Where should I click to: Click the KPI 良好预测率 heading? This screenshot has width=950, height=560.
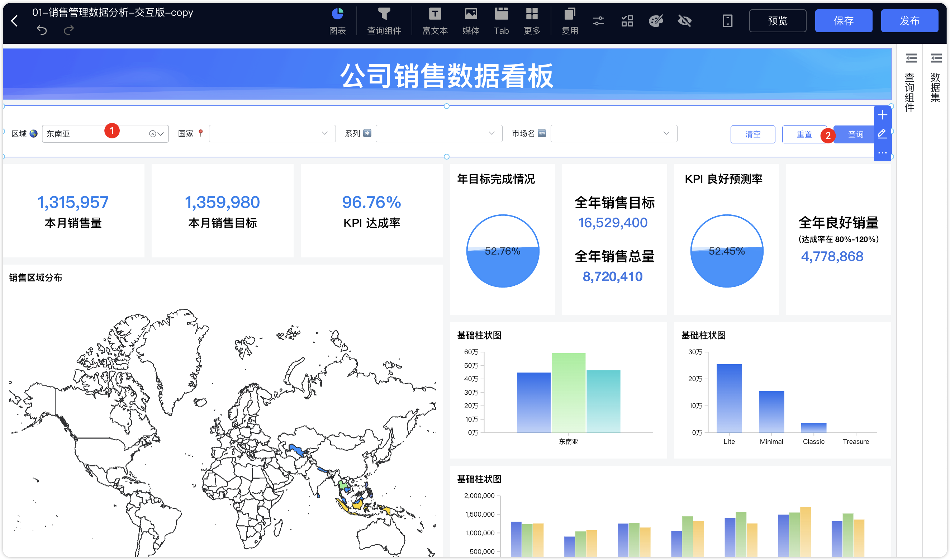point(723,179)
